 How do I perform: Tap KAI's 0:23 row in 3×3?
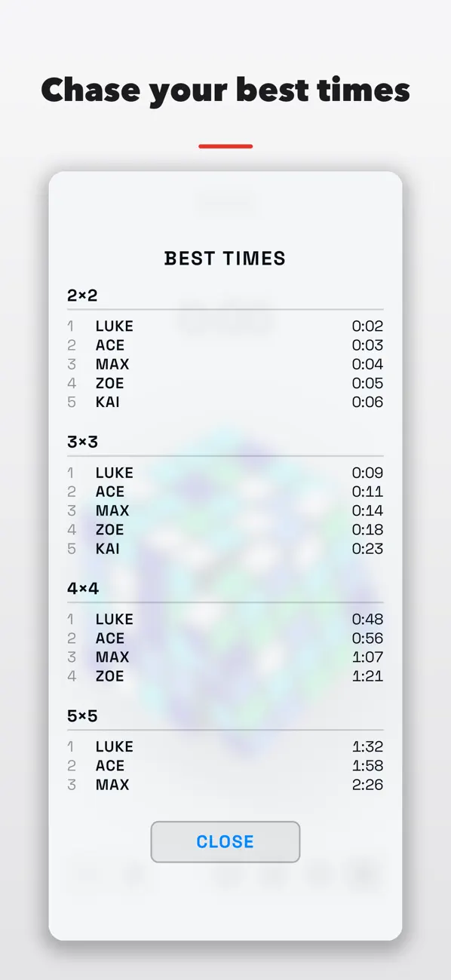tap(226, 548)
